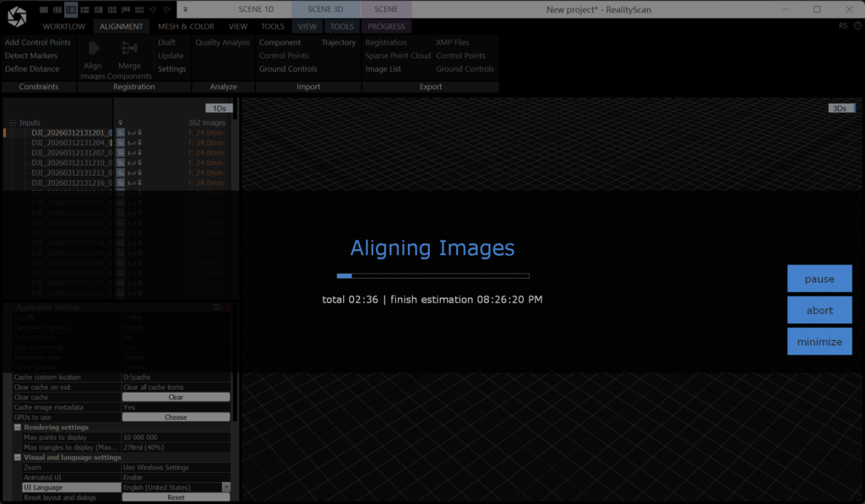Abort the Aligning Images operation
865x504 pixels.
pyautogui.click(x=819, y=310)
